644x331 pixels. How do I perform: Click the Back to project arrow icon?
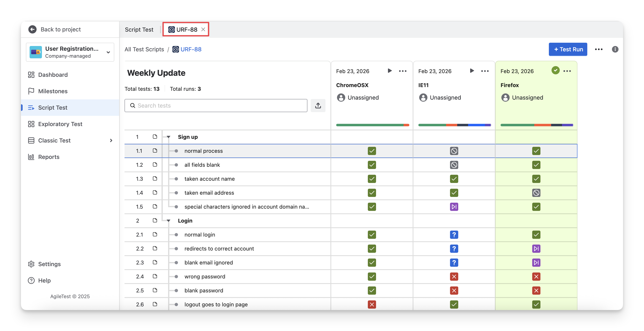point(32,30)
